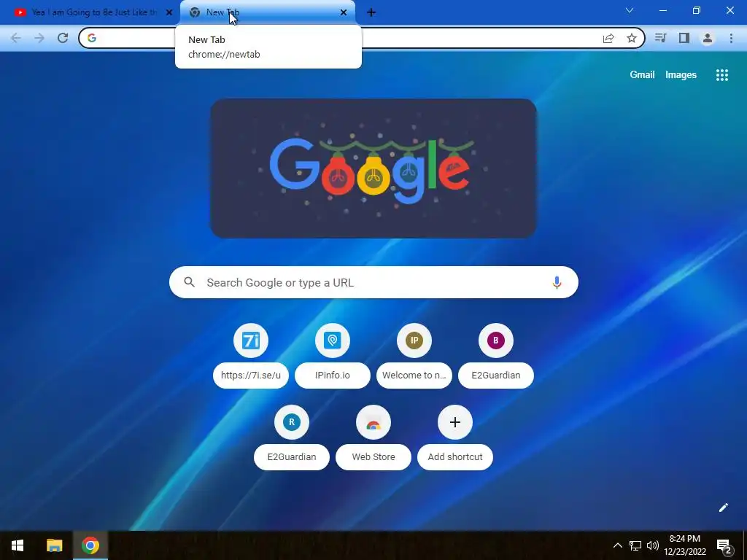Open a new tab with the plus button
The height and width of the screenshot is (560, 747).
pos(371,12)
